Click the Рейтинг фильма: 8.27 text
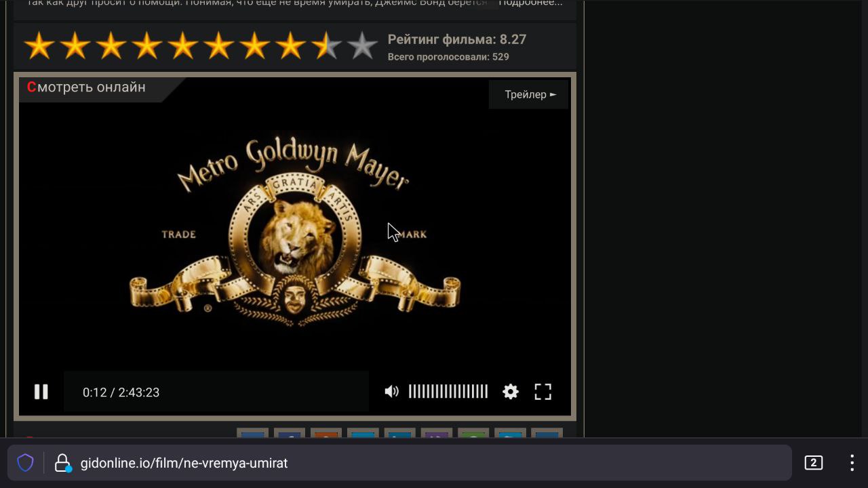 click(457, 39)
